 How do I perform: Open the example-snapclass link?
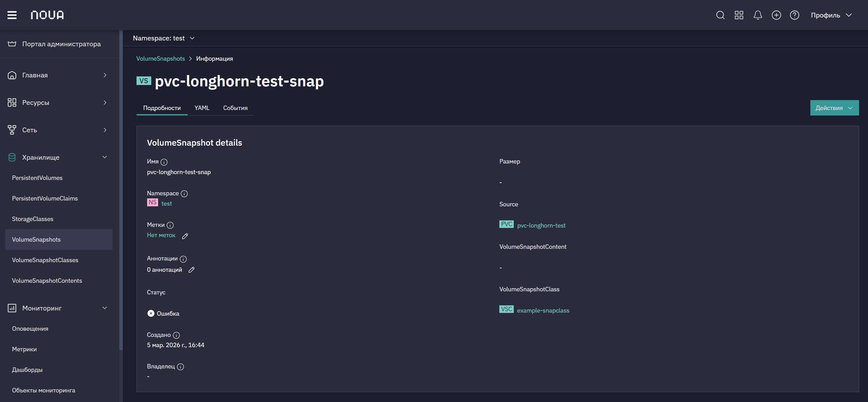543,310
